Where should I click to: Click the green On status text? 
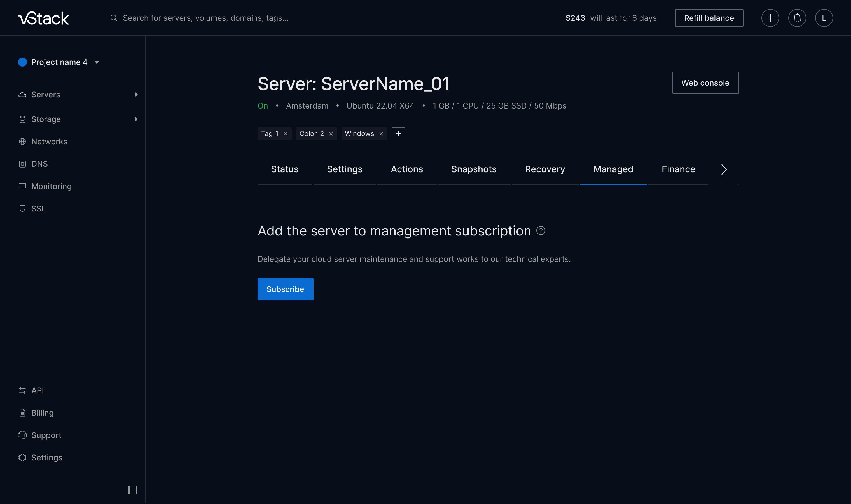(x=263, y=106)
